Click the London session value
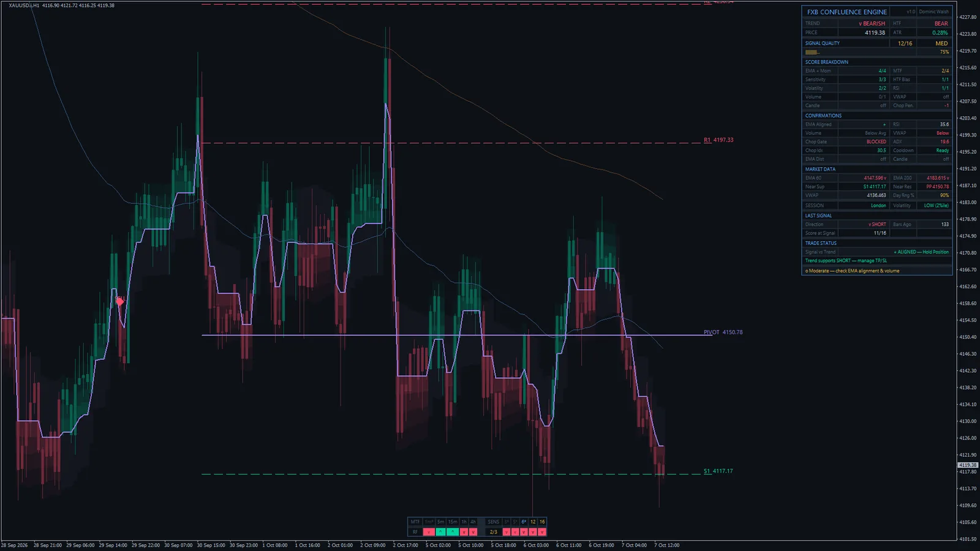The height and width of the screenshot is (551, 980). [x=878, y=206]
